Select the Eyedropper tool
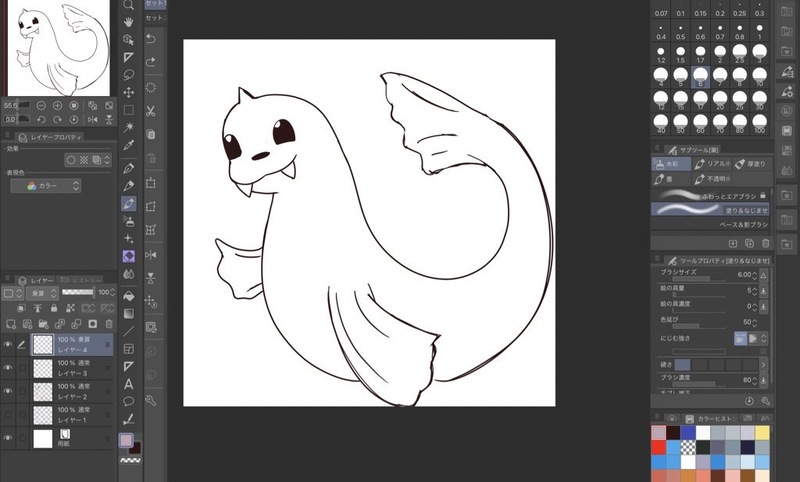This screenshot has width=800, height=482. coord(129,145)
